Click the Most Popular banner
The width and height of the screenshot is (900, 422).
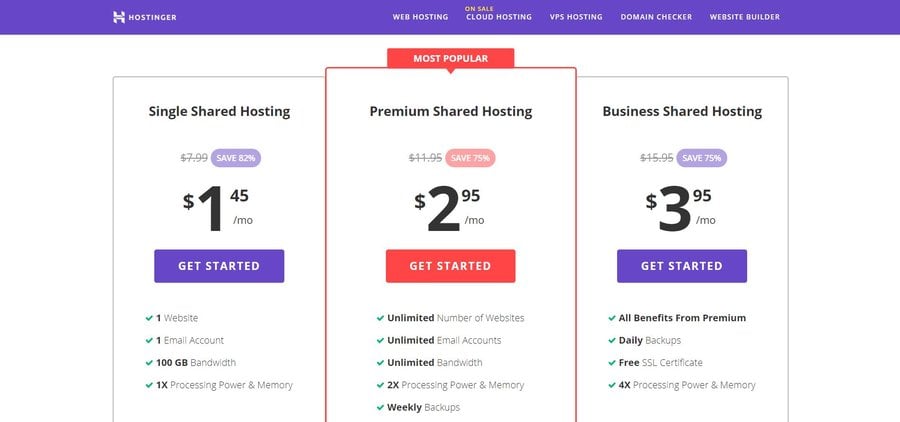tap(451, 59)
